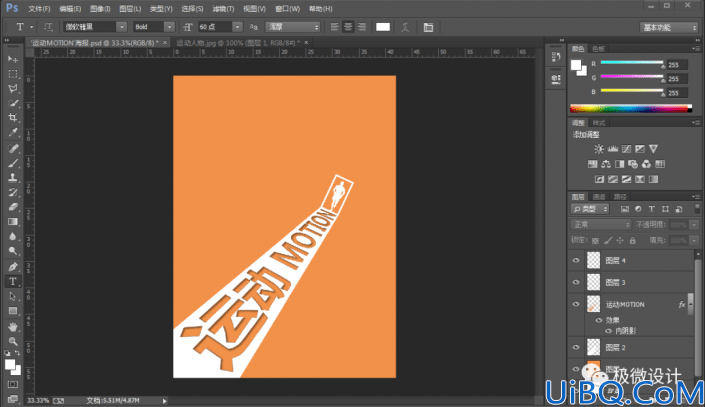
Task: Hide layer 图层 3
Action: pos(576,282)
